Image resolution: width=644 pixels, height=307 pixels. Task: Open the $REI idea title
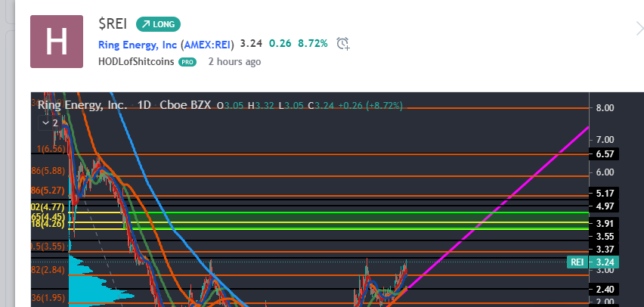113,24
